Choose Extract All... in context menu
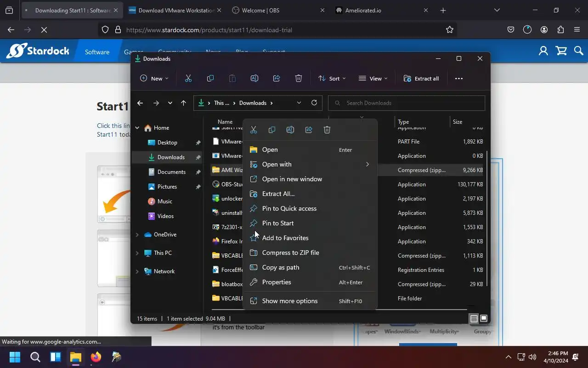 coord(310,194)
